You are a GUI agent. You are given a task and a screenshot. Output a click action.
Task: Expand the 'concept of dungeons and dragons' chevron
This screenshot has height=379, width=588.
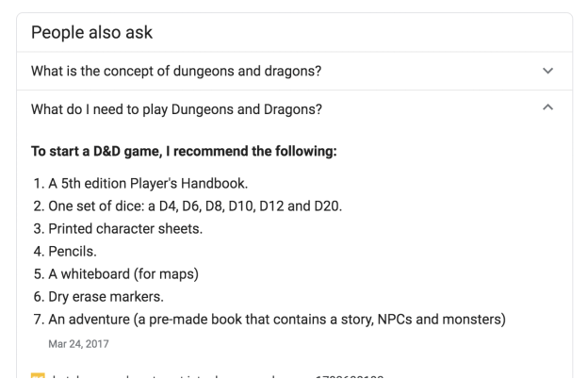pos(548,71)
